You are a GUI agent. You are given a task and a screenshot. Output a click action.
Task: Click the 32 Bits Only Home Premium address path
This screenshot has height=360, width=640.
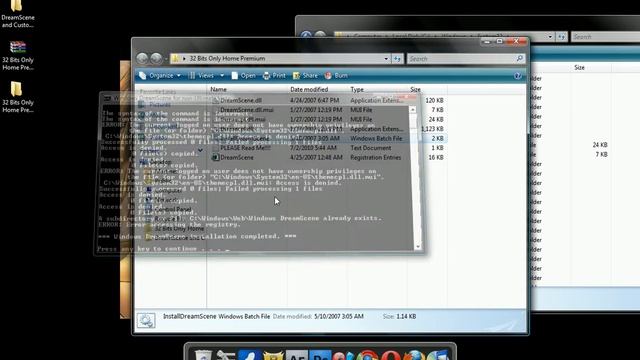tap(227, 59)
